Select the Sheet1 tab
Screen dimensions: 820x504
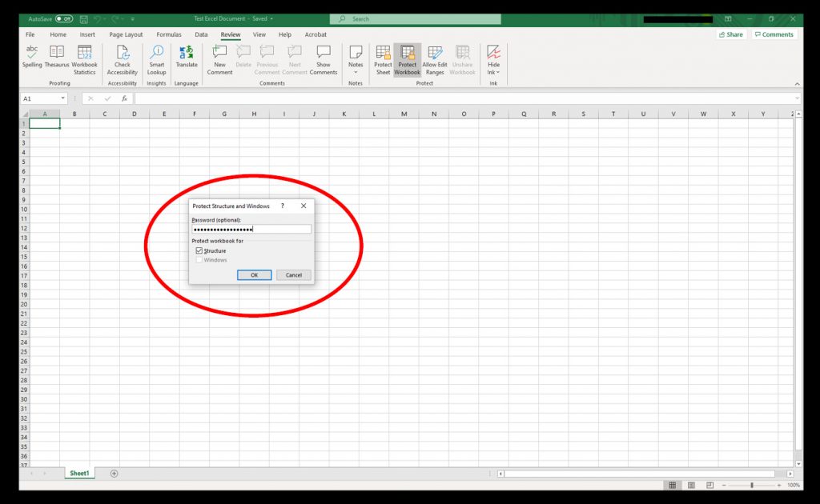click(x=79, y=473)
